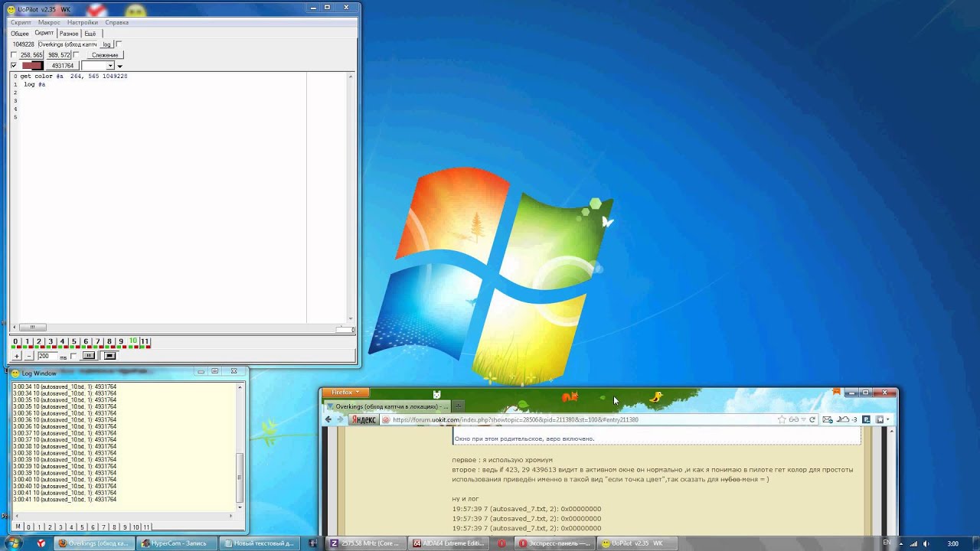Select script tab 5 in UoPilot
This screenshot has height=551, width=980.
pos(74,342)
